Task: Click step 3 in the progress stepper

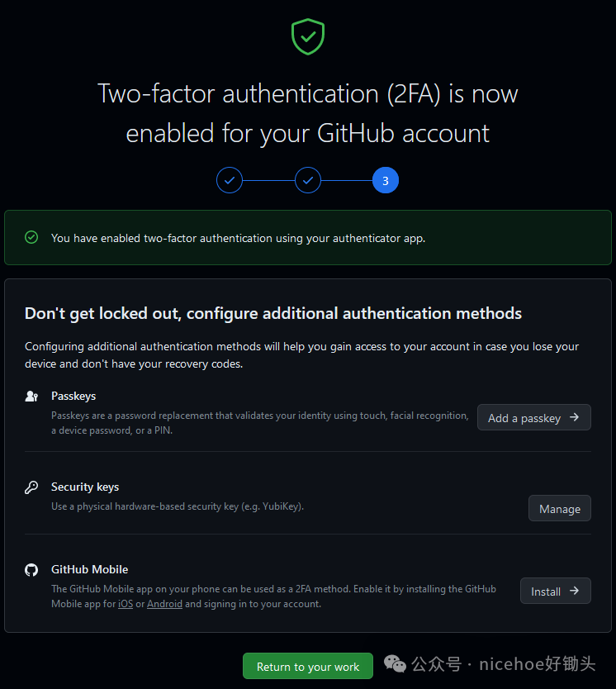Action: tap(385, 180)
